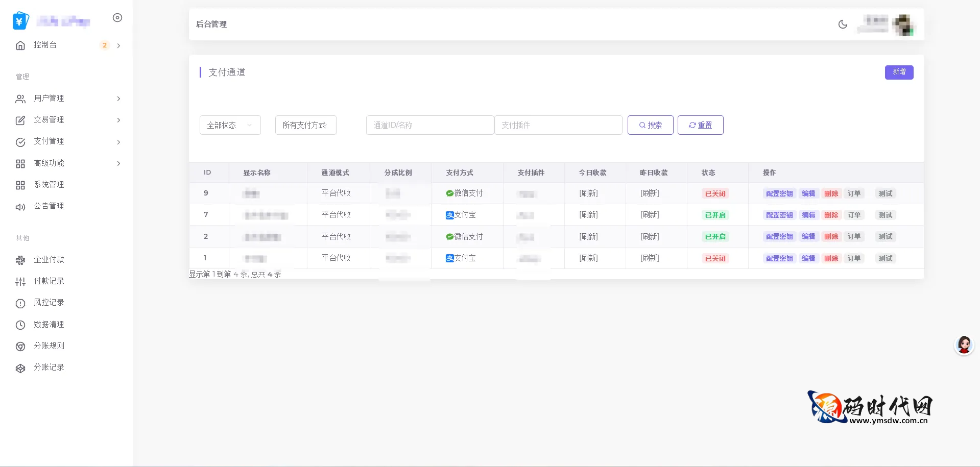Toggle 已关闭 status for channel 9
Viewport: 980px width, 467px height.
tap(715, 194)
